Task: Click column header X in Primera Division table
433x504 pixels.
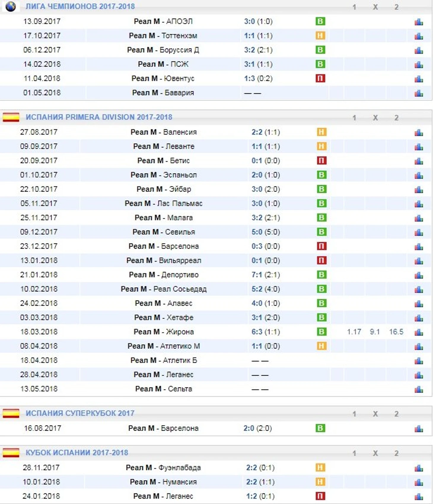Action: (x=375, y=118)
